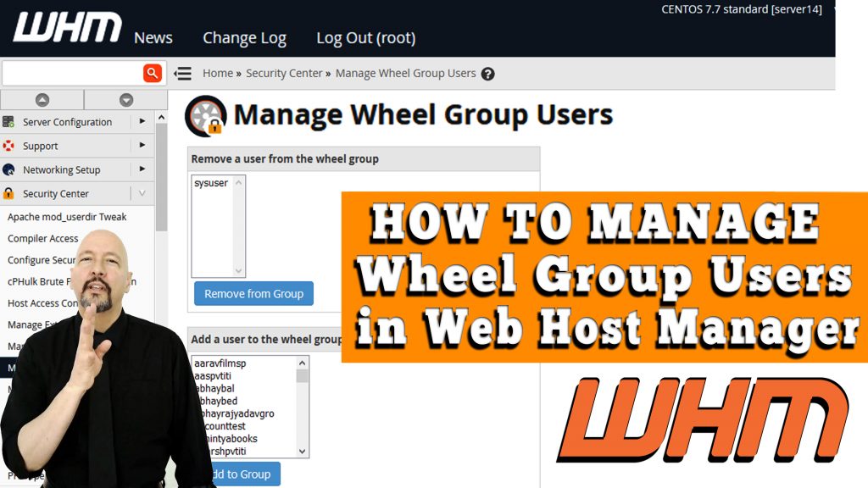The width and height of the screenshot is (868, 488).
Task: Expand the Support section arrow
Action: pyautogui.click(x=142, y=146)
